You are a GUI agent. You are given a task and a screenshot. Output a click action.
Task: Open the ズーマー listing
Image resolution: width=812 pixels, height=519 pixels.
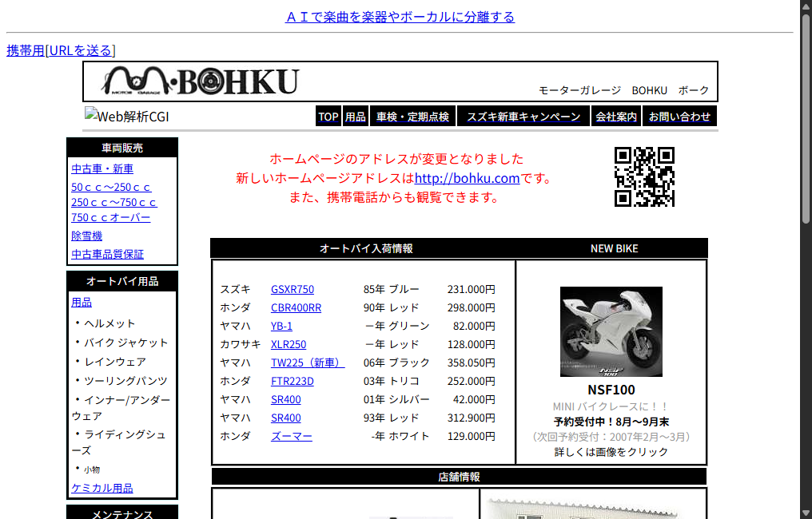click(x=292, y=436)
